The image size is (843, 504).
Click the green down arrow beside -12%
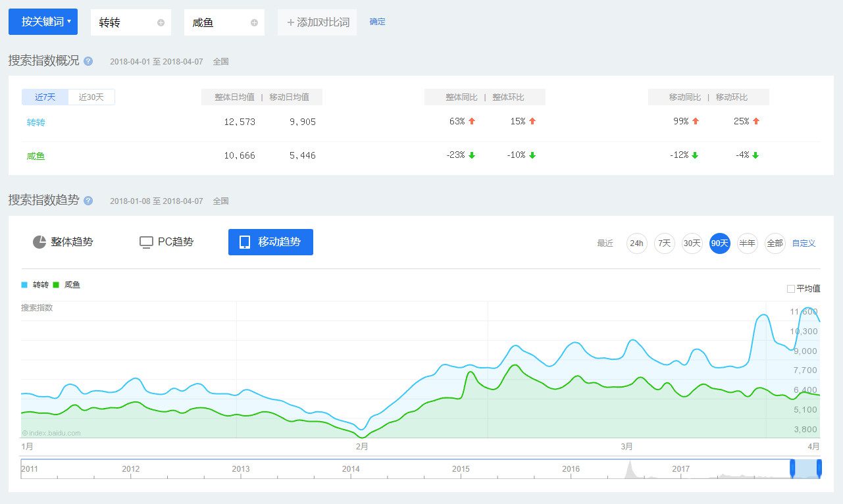695,155
